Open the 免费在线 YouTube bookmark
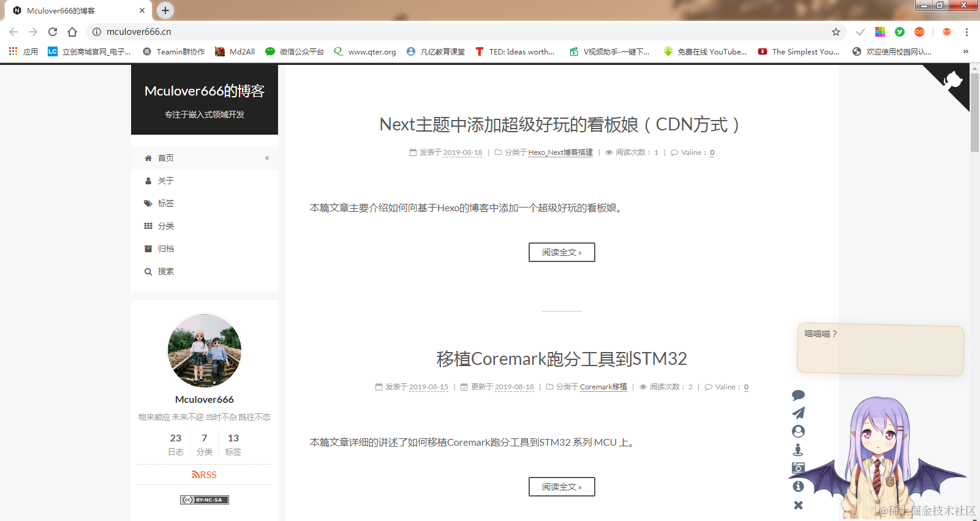 point(705,51)
